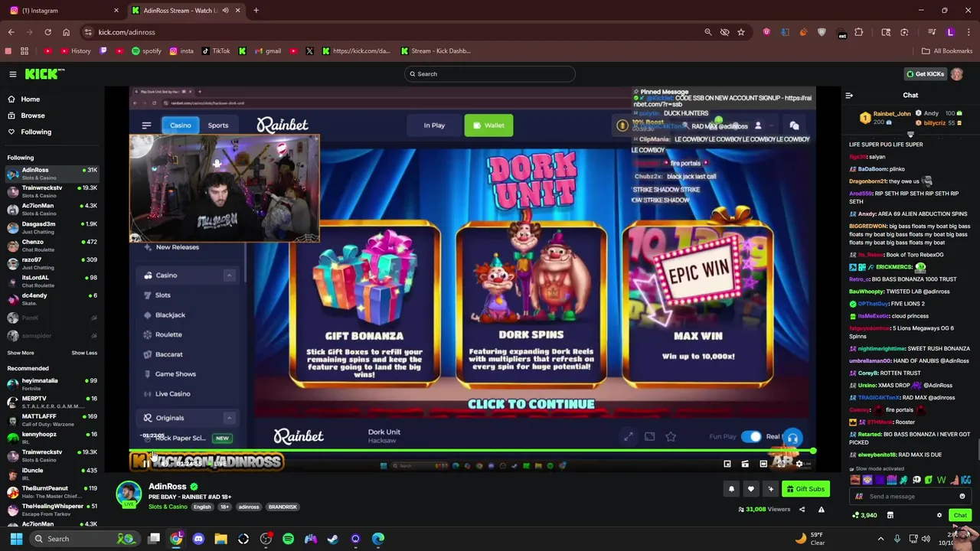980x551 pixels.
Task: Open the Chrome three-dot menu
Action: pos(969,32)
